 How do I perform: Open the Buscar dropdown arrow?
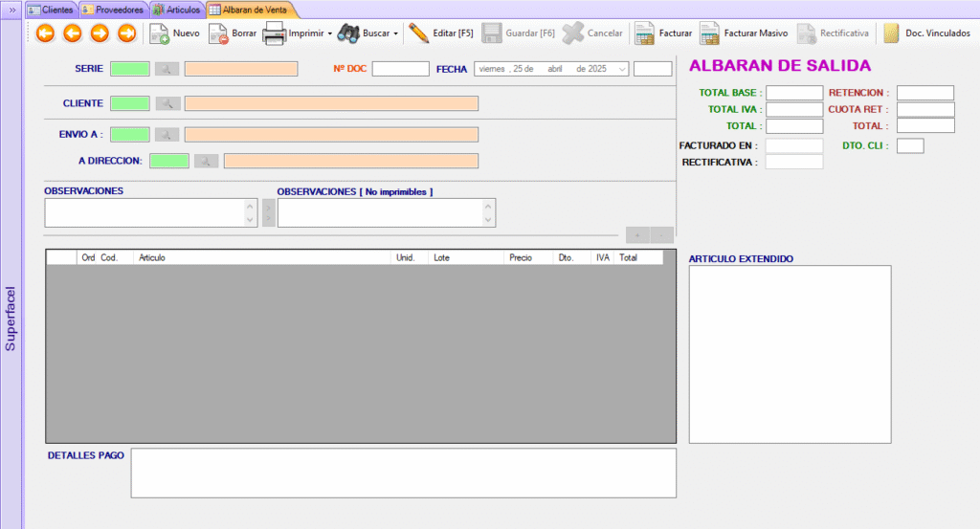[x=395, y=33]
